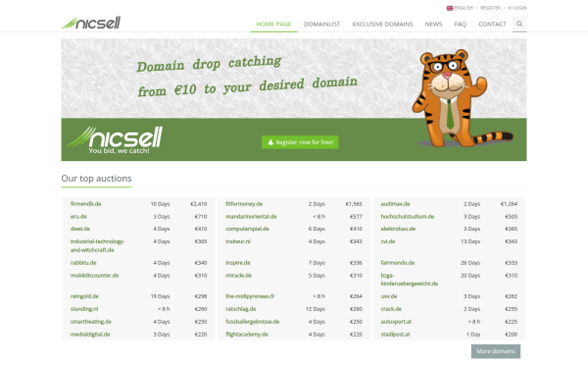The image size is (588, 368).
Task: Click the 1 Day value for stadlpost.at
Action: click(x=473, y=335)
